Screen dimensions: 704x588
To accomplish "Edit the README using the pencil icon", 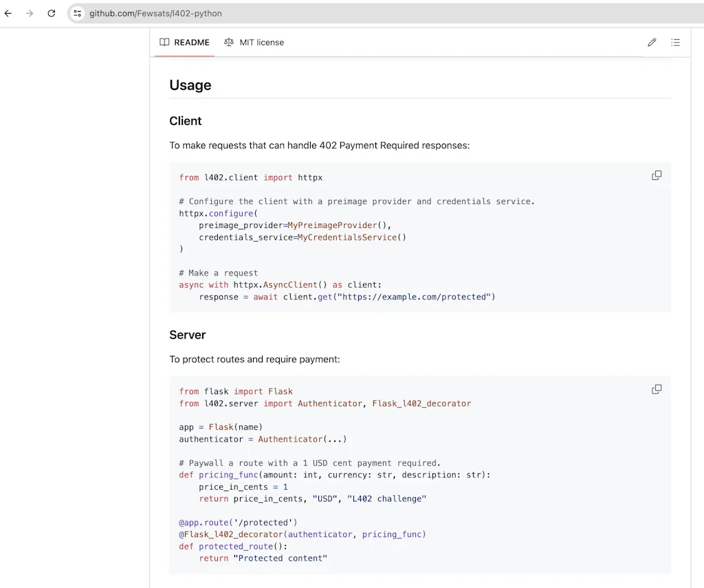I will pyautogui.click(x=652, y=42).
